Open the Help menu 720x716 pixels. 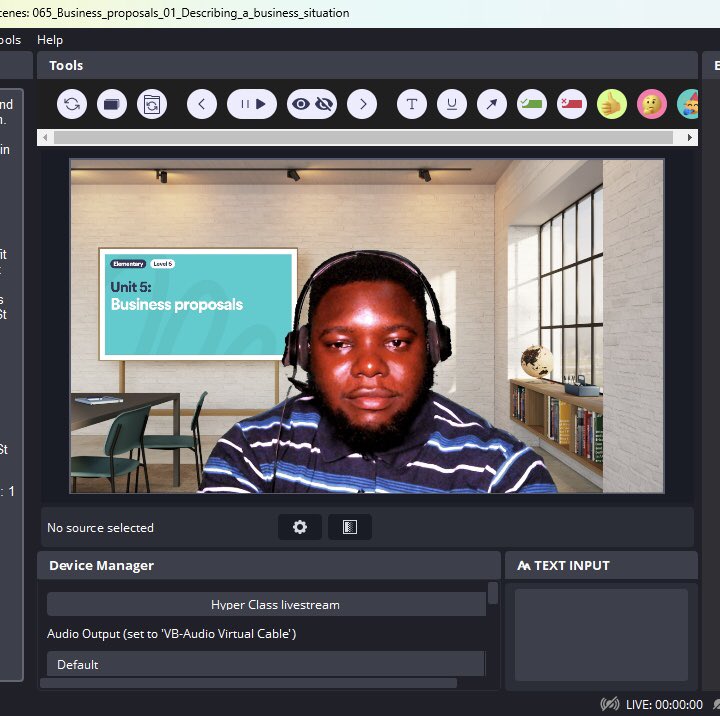coord(50,40)
